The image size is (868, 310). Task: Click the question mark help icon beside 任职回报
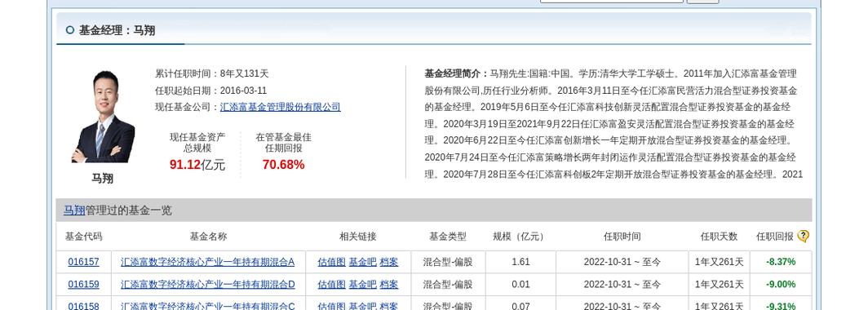point(803,237)
